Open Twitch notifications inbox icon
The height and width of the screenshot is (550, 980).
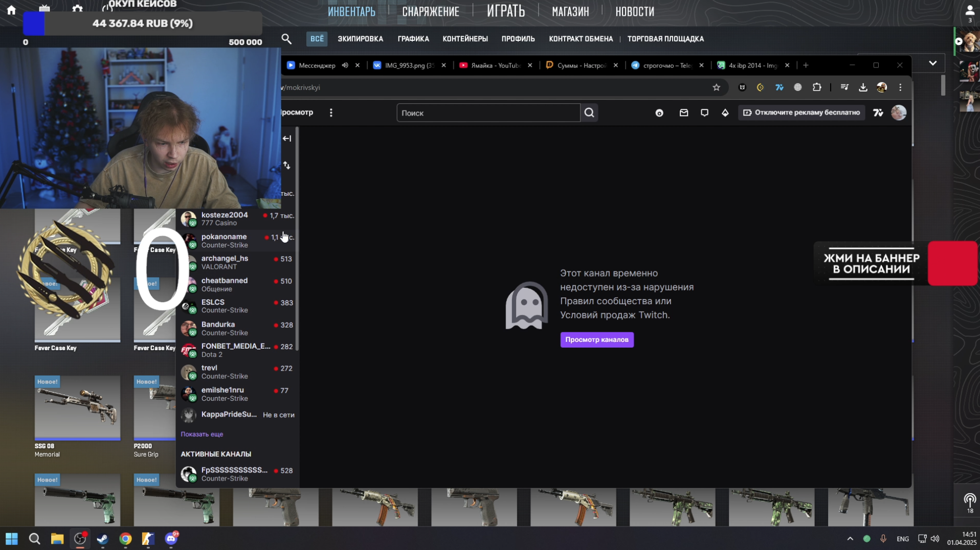[684, 113]
